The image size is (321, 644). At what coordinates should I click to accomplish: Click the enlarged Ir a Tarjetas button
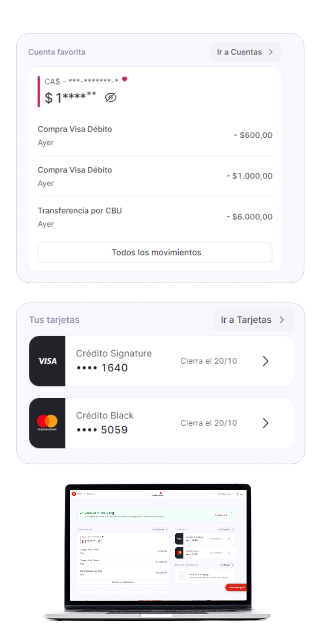(x=254, y=320)
